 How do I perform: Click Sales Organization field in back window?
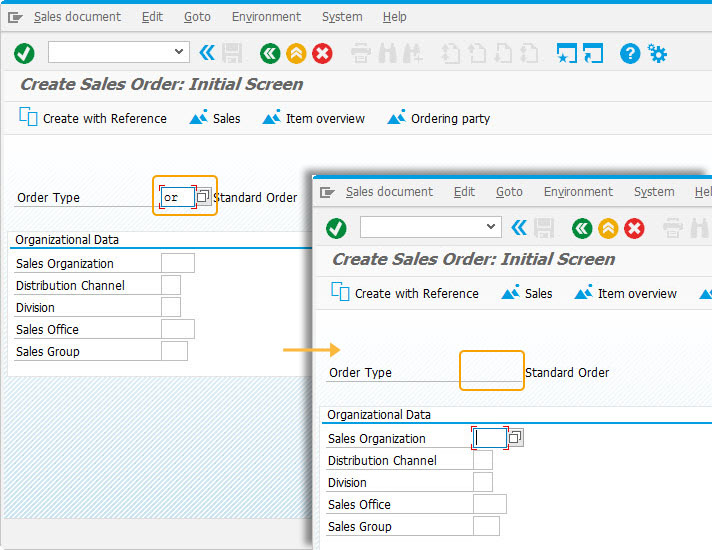(x=178, y=263)
